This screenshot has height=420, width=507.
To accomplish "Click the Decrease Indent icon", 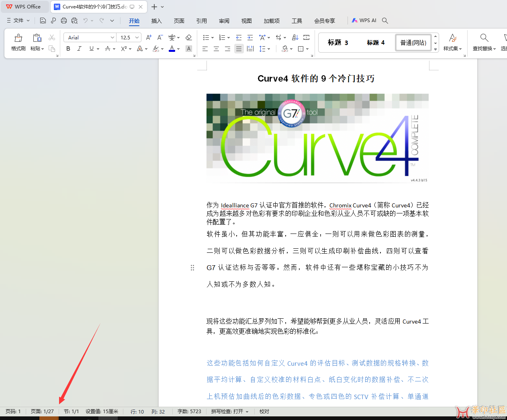I will (x=239, y=37).
